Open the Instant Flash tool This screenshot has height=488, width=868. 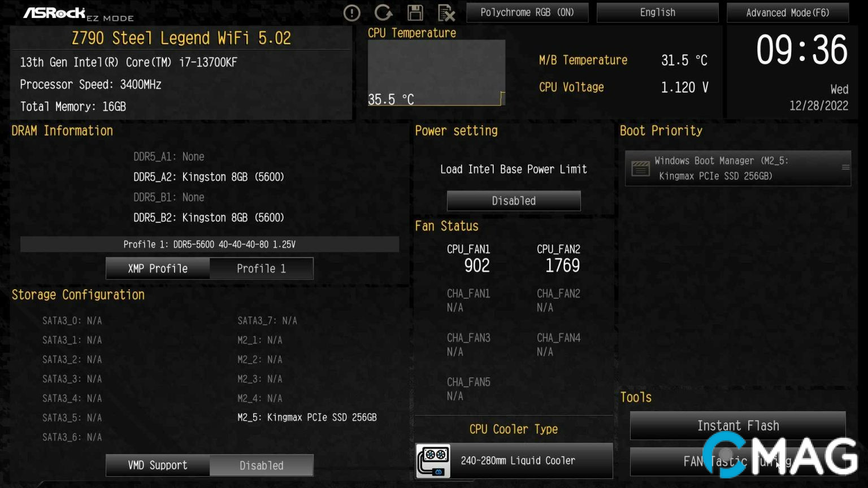[x=737, y=425]
